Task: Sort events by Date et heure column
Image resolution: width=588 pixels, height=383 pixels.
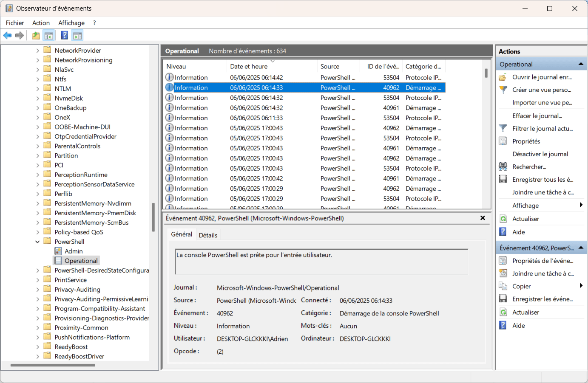Action: click(272, 66)
